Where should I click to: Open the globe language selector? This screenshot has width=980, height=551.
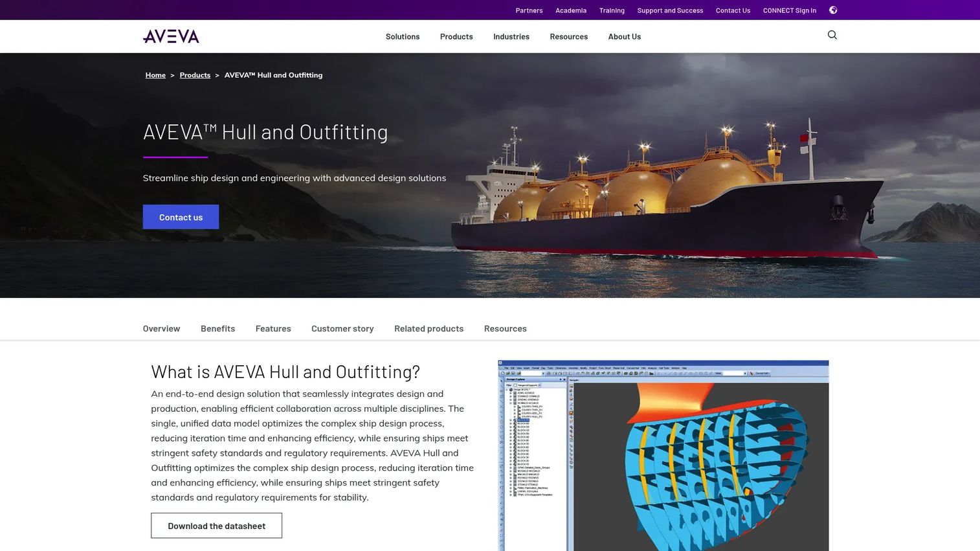(833, 10)
